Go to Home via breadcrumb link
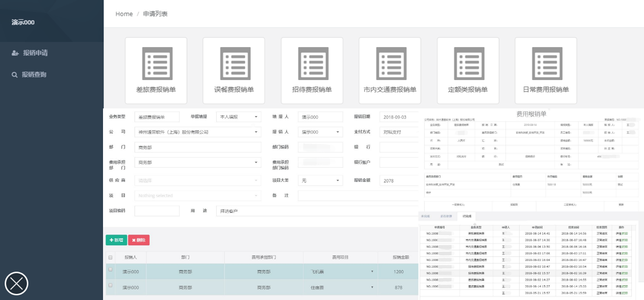 (124, 14)
